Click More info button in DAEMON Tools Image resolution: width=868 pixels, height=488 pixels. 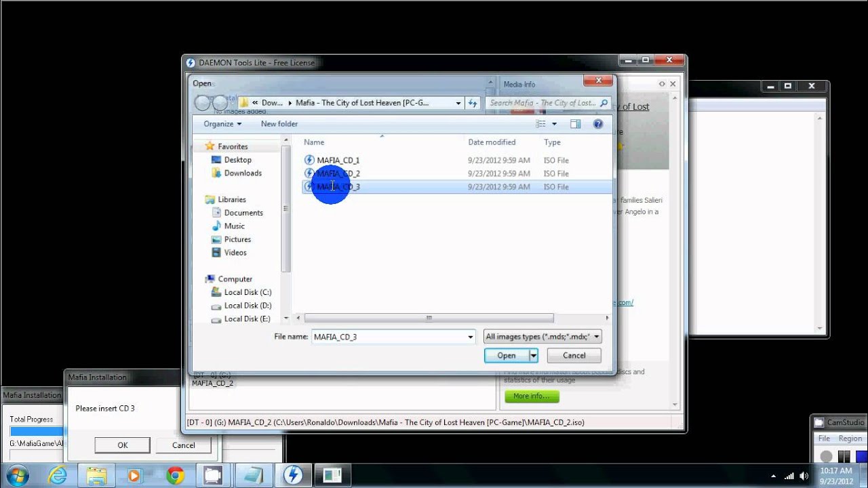[531, 396]
